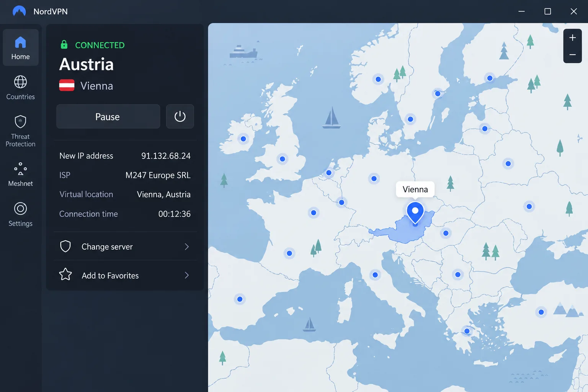This screenshot has height=392, width=588.
Task: Zoom out the map with minus button
Action: coord(572,55)
